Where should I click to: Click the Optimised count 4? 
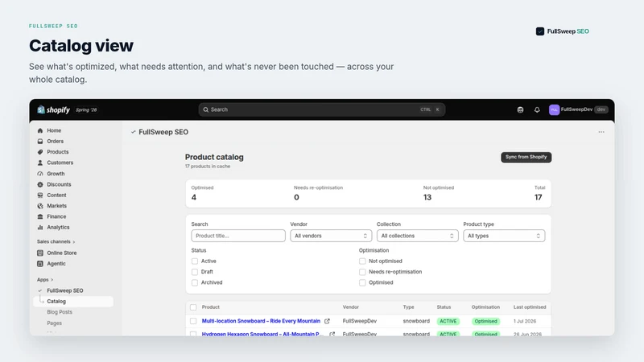(194, 197)
